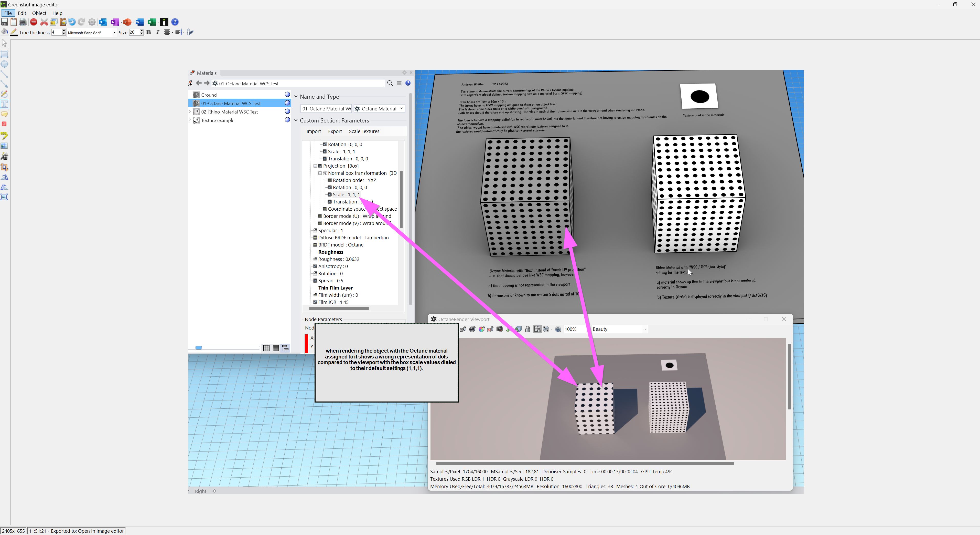Select the Rectangle drawing tool

(5, 54)
